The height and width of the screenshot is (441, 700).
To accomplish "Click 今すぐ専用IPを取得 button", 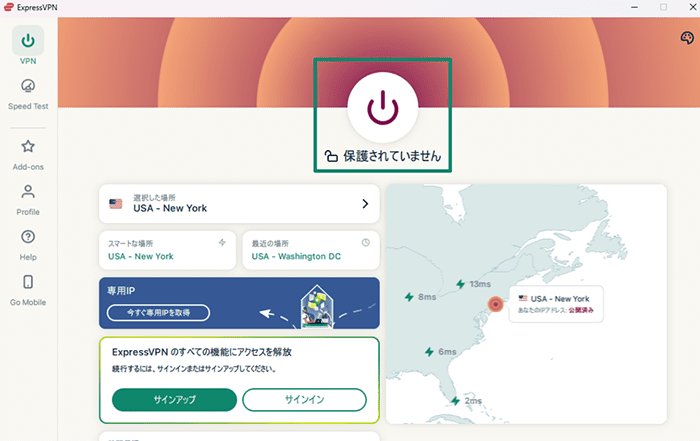I will (159, 313).
